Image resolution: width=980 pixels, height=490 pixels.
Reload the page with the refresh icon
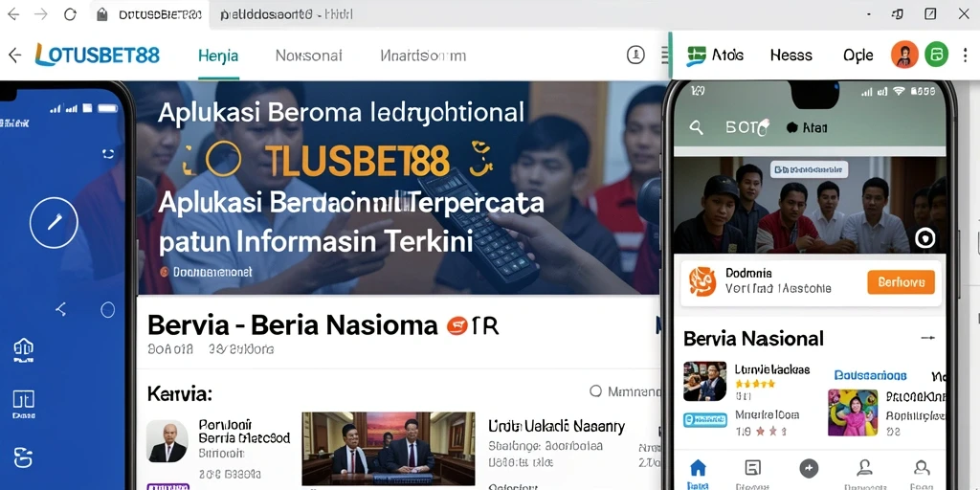tap(70, 13)
